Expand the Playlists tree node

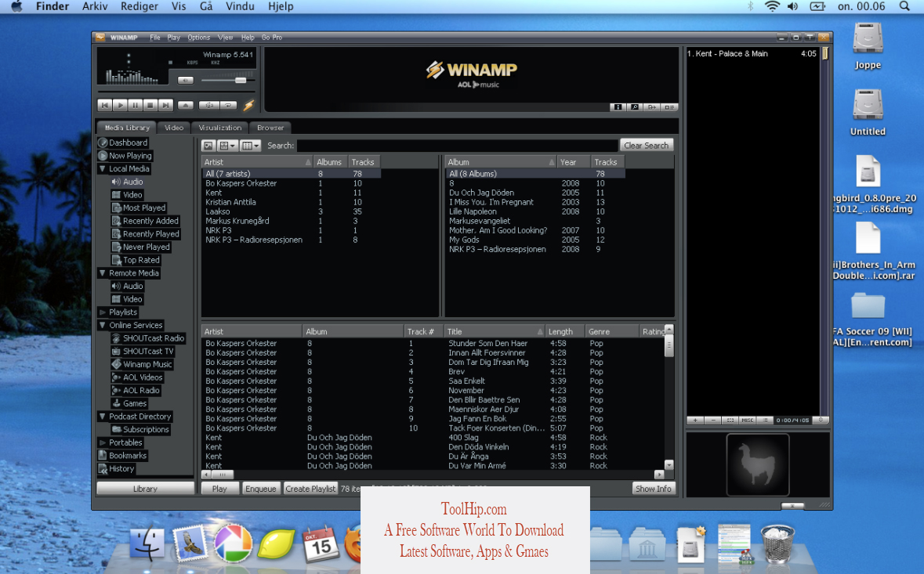103,312
